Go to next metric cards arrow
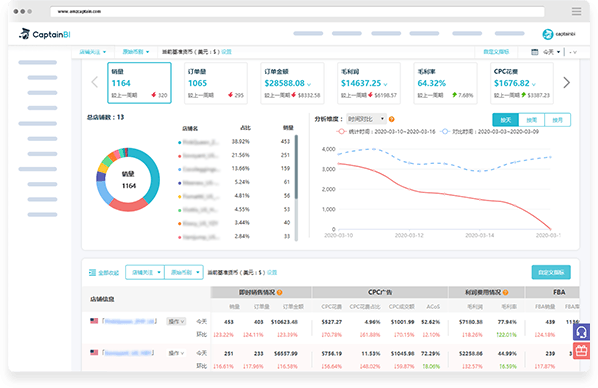Screen dimensions: 598x388 click(567, 82)
